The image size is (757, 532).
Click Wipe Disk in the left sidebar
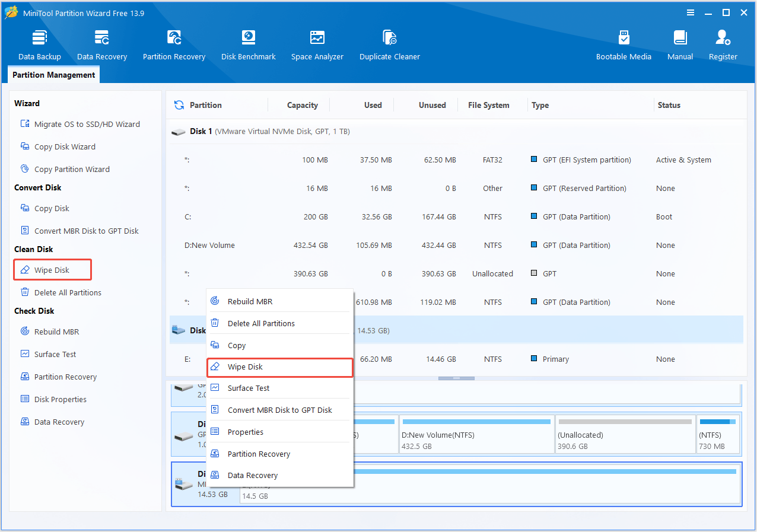tap(52, 270)
